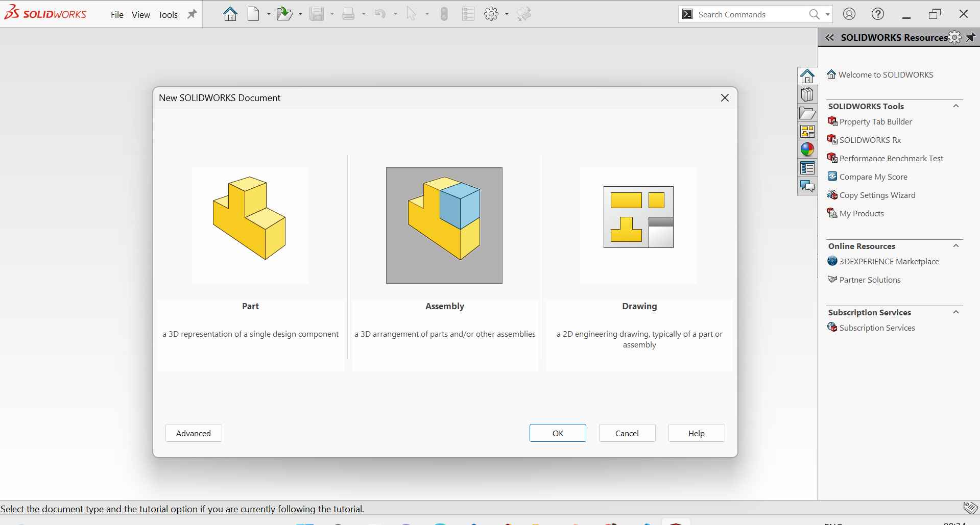Open Partner Solutions link
The height and width of the screenshot is (525, 980).
point(864,280)
